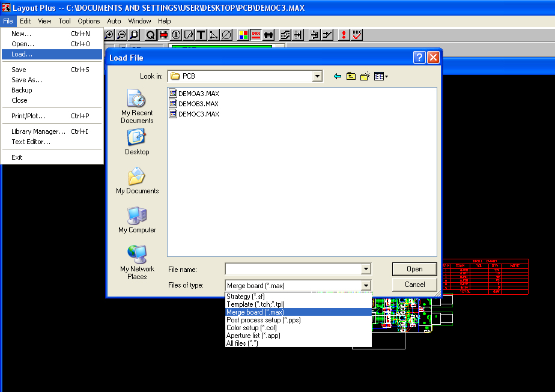Click the red Refresh All icon

click(344, 35)
